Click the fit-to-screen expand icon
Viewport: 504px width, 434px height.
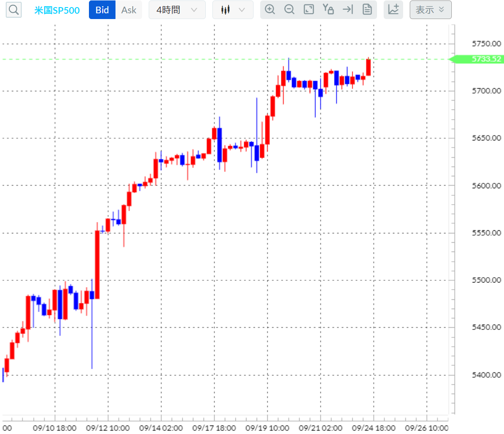[309, 9]
